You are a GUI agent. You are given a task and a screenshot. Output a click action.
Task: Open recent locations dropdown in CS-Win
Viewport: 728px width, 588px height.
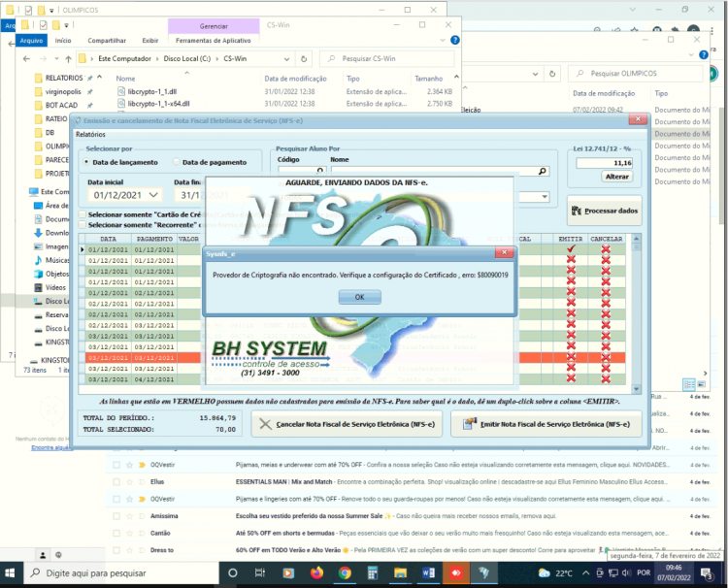click(x=56, y=59)
